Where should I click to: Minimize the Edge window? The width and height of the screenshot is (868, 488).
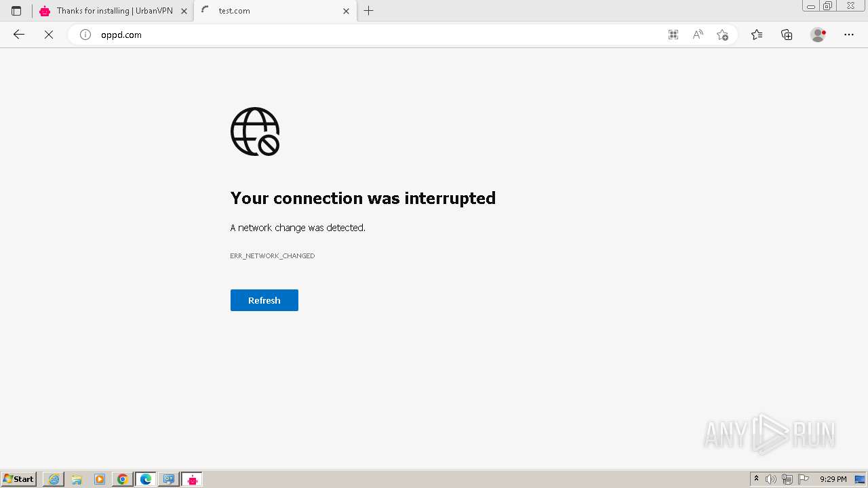coord(811,6)
